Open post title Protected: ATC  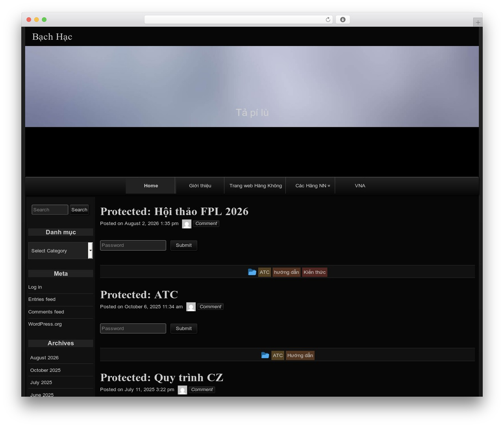139,295
